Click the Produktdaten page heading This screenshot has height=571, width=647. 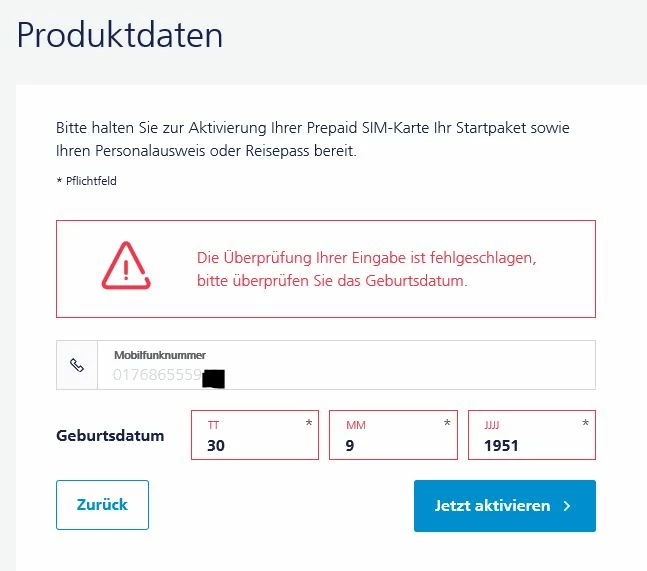[120, 36]
